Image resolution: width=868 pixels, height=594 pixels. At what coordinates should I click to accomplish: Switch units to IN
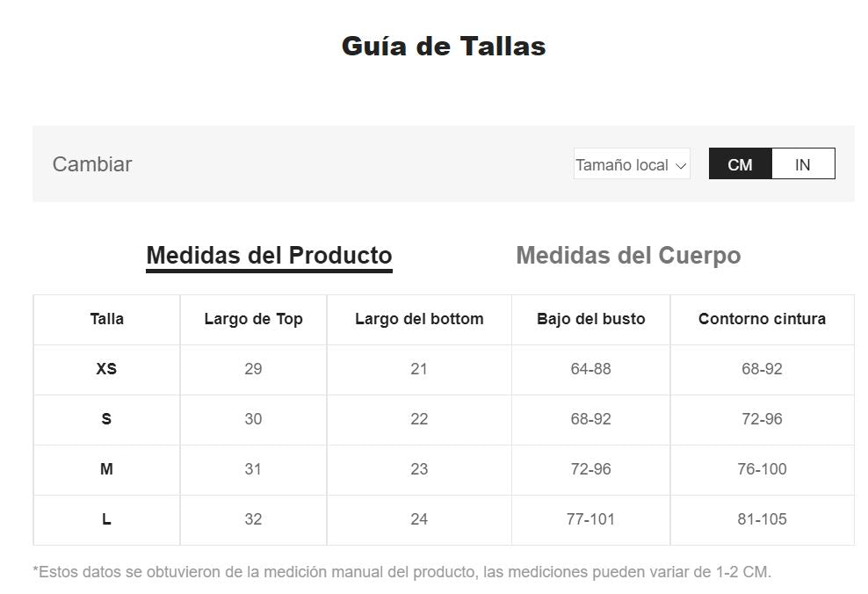(x=803, y=163)
